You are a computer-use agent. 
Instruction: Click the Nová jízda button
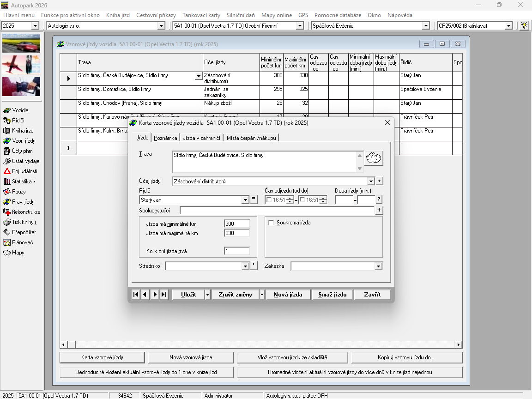click(288, 295)
